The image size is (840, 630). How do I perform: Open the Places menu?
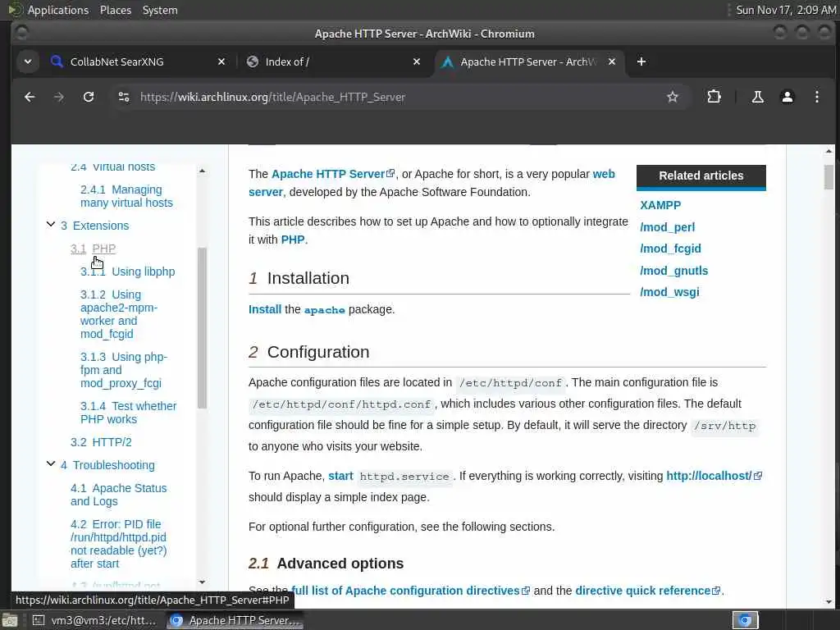point(115,10)
